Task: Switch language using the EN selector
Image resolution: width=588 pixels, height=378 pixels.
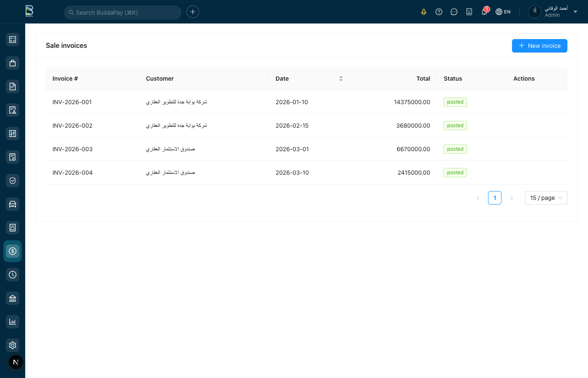Action: (x=503, y=12)
